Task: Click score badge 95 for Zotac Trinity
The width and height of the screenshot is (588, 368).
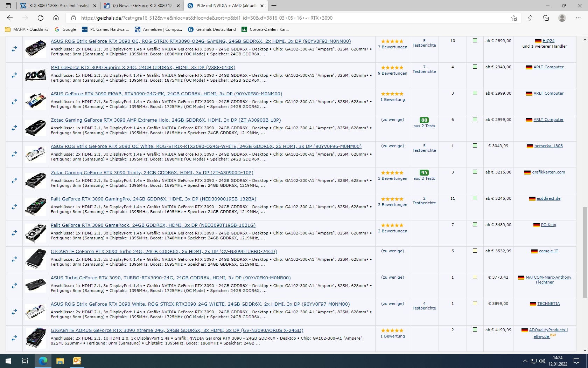Action: (x=424, y=172)
